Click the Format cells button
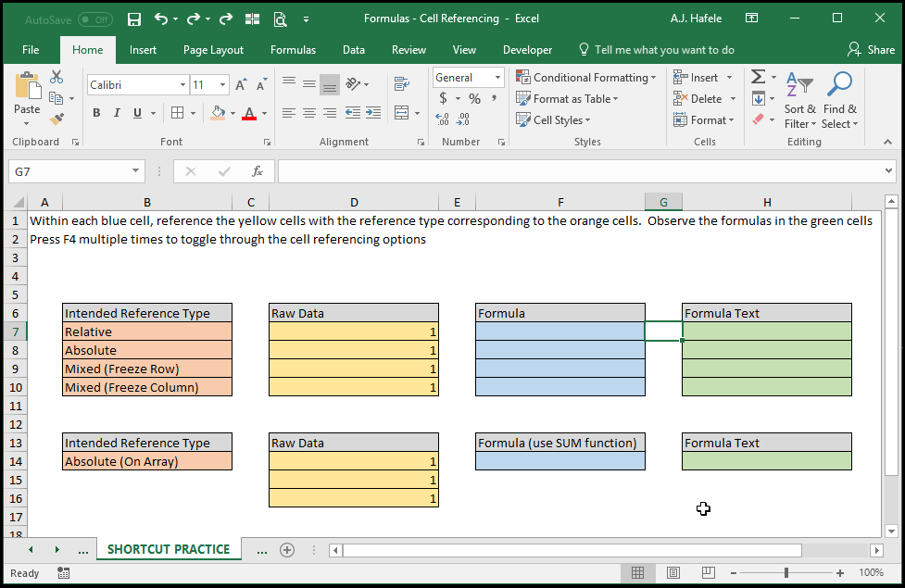The image size is (905, 588). tap(704, 120)
